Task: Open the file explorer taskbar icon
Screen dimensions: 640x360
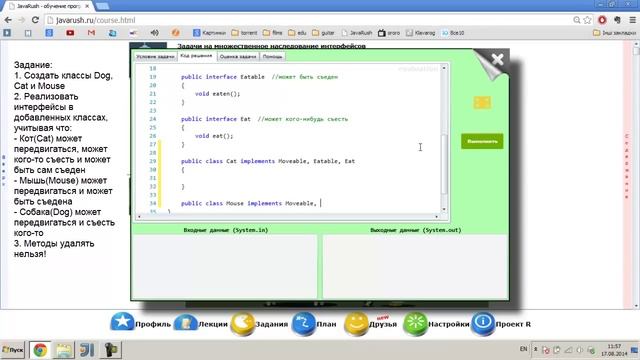Action: pyautogui.click(x=64, y=350)
